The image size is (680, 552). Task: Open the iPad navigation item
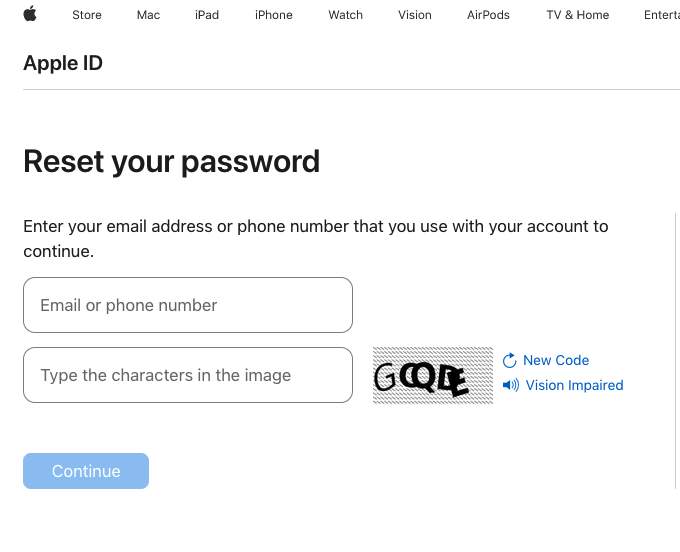(x=207, y=15)
